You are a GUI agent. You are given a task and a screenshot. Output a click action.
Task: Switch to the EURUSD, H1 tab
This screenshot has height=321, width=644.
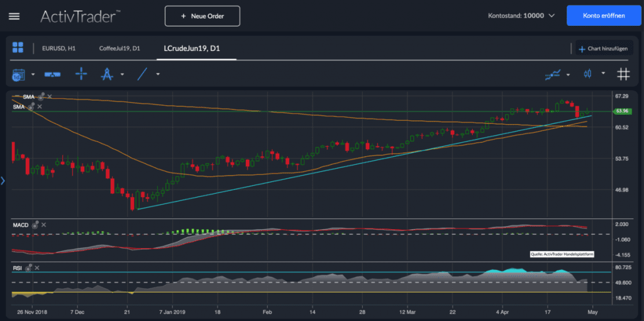(x=58, y=48)
